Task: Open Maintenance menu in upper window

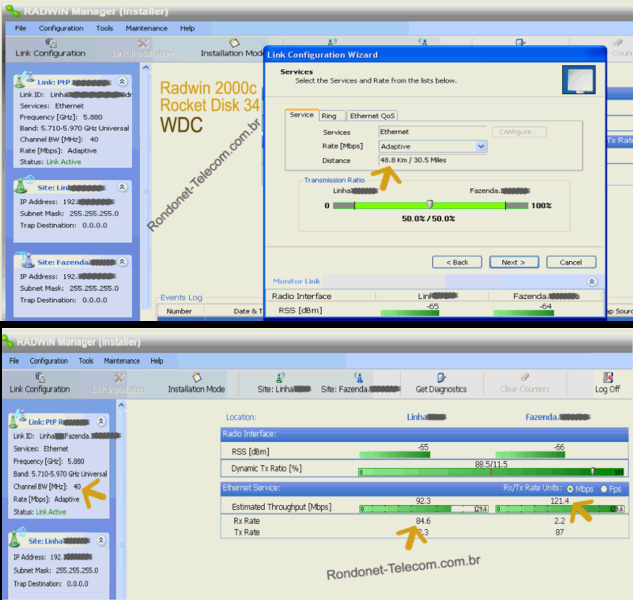Action: click(147, 28)
